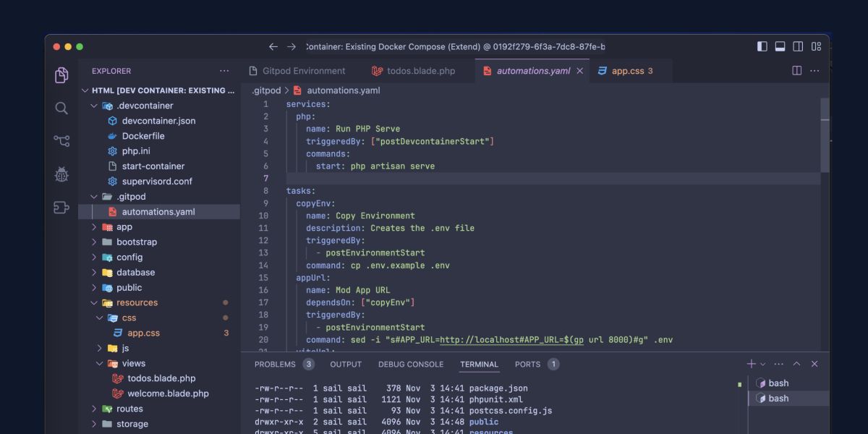Image resolution: width=868 pixels, height=434 pixels.
Task: Maximize panel with up chevron
Action: (x=796, y=364)
